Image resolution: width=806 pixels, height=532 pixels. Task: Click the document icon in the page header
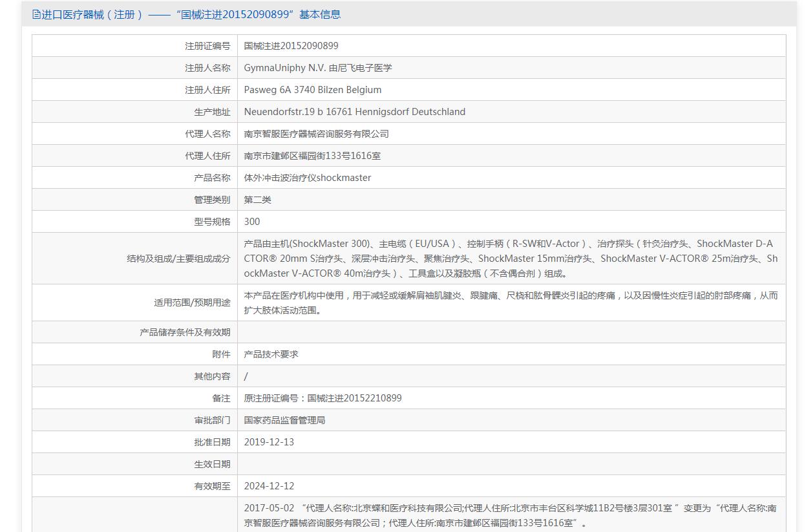pyautogui.click(x=36, y=14)
